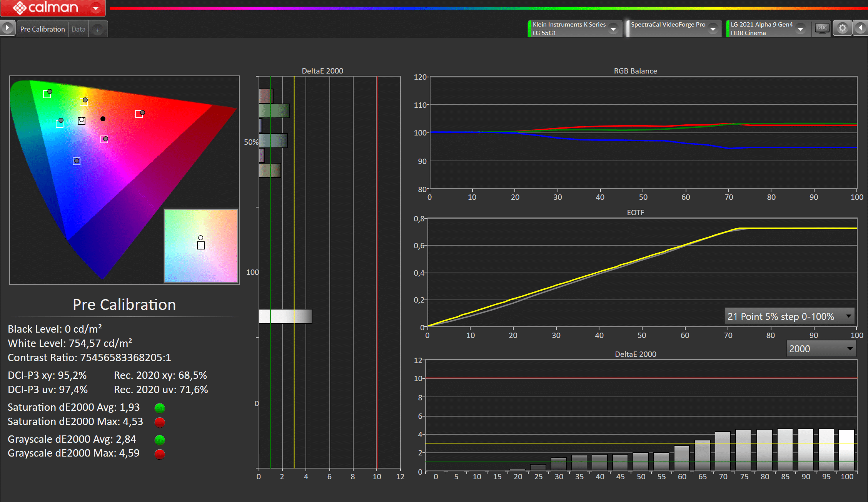The width and height of the screenshot is (868, 502).
Task: Expand LG 2021 Alpha 9 Gen4 display dropdown
Action: (800, 29)
